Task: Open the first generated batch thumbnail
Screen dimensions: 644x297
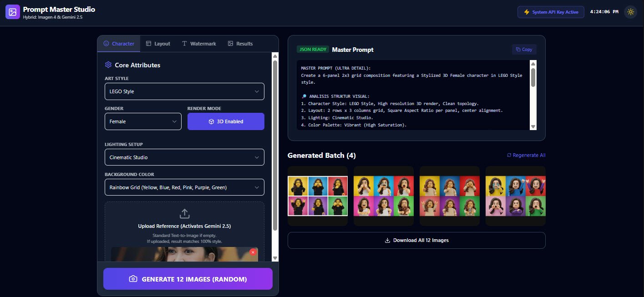Action: (x=318, y=196)
